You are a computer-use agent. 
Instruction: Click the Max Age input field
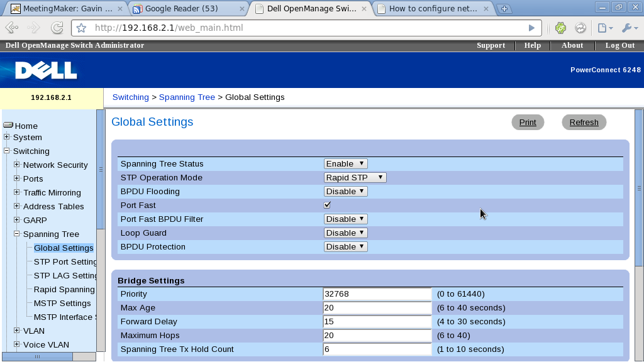pos(377,308)
